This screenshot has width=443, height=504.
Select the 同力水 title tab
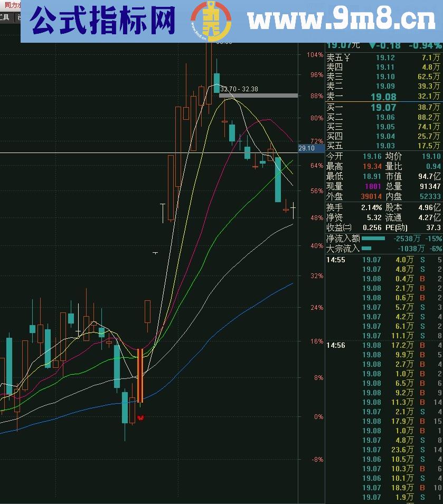(11, 5)
